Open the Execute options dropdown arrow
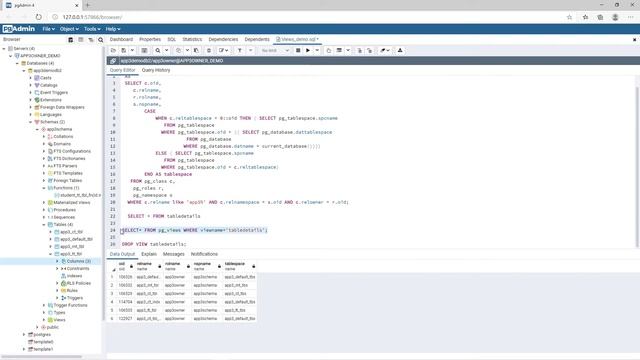640x360 pixels. tap(317, 50)
